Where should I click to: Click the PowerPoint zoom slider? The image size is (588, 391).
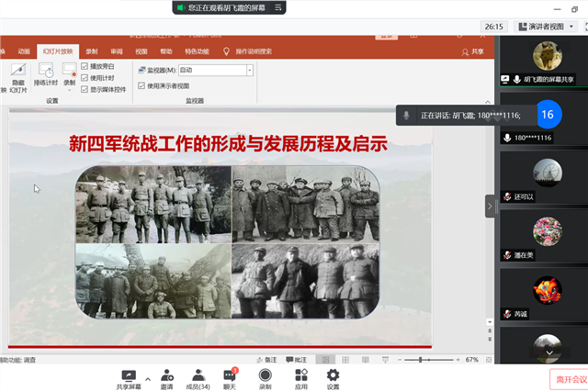pos(421,360)
